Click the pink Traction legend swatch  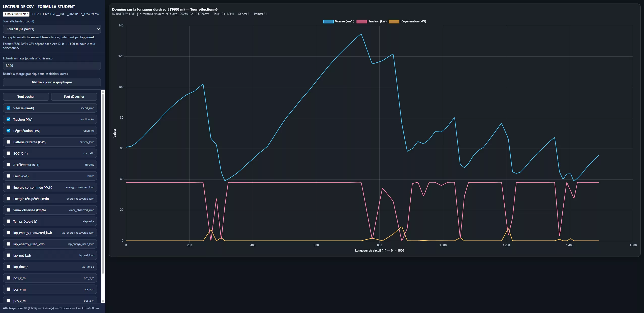click(362, 22)
